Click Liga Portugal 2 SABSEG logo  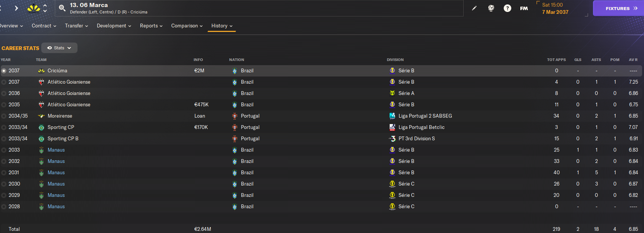coord(392,116)
